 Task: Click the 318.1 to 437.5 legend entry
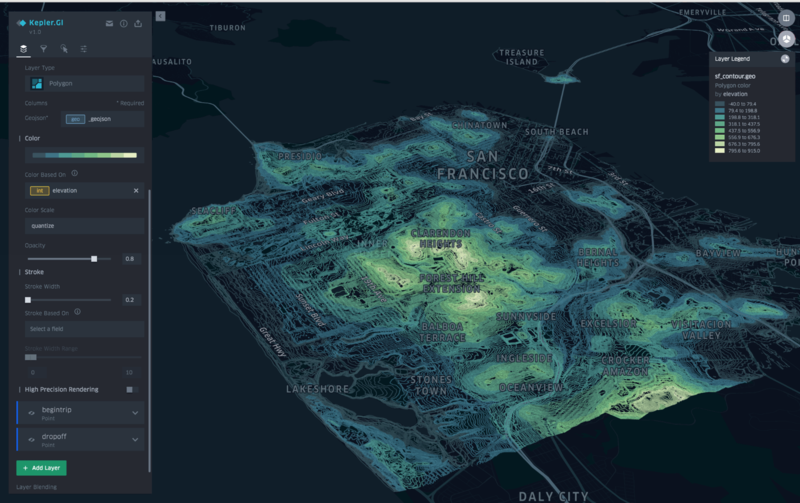point(737,124)
